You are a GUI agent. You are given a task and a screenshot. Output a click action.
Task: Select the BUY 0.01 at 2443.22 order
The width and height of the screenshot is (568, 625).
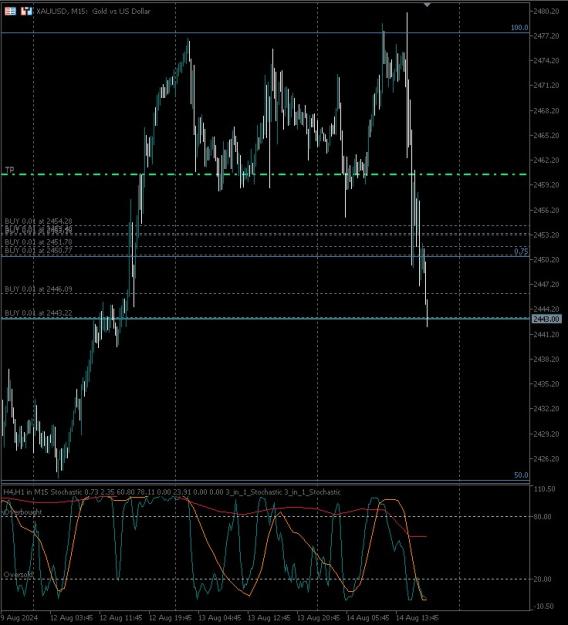pos(38,313)
